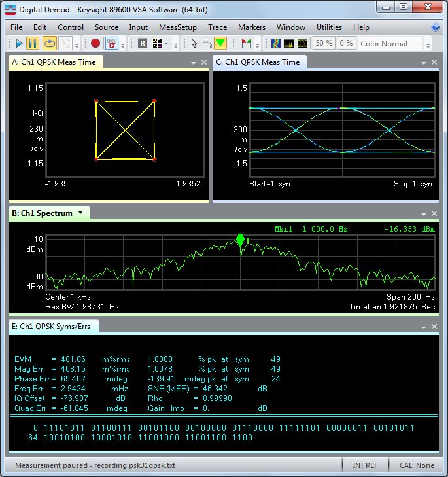Screen dimensions: 448x477
Task: Click the green marker diamond on spectrum
Action: [x=240, y=240]
